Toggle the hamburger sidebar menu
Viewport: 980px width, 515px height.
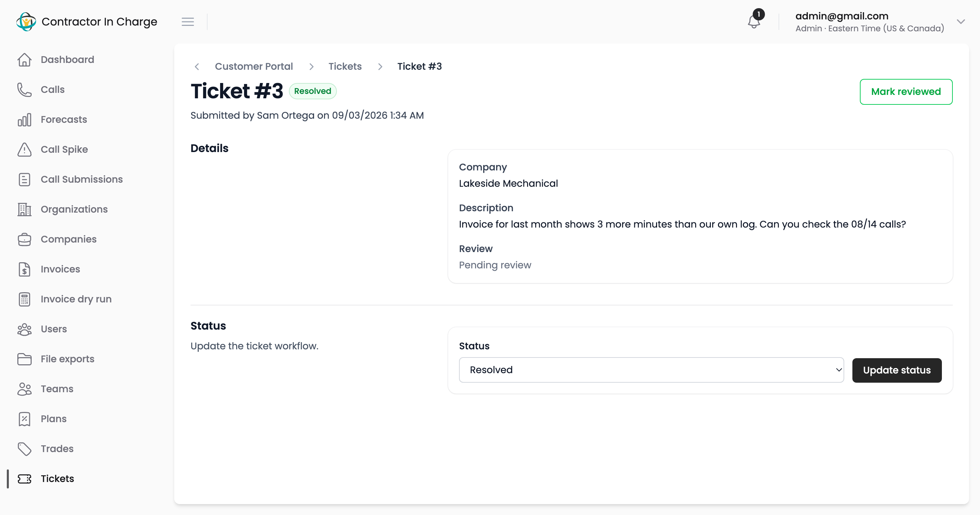coord(187,22)
